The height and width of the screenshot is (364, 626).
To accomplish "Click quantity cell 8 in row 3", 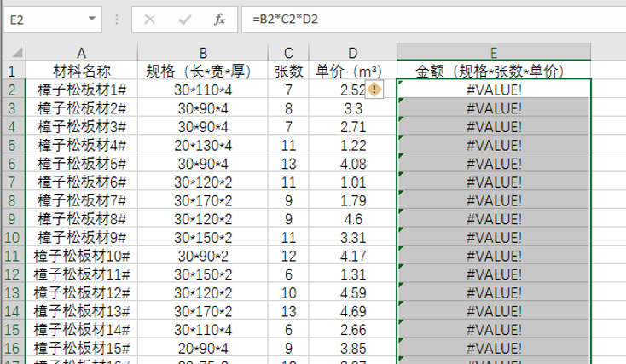I will coord(288,107).
